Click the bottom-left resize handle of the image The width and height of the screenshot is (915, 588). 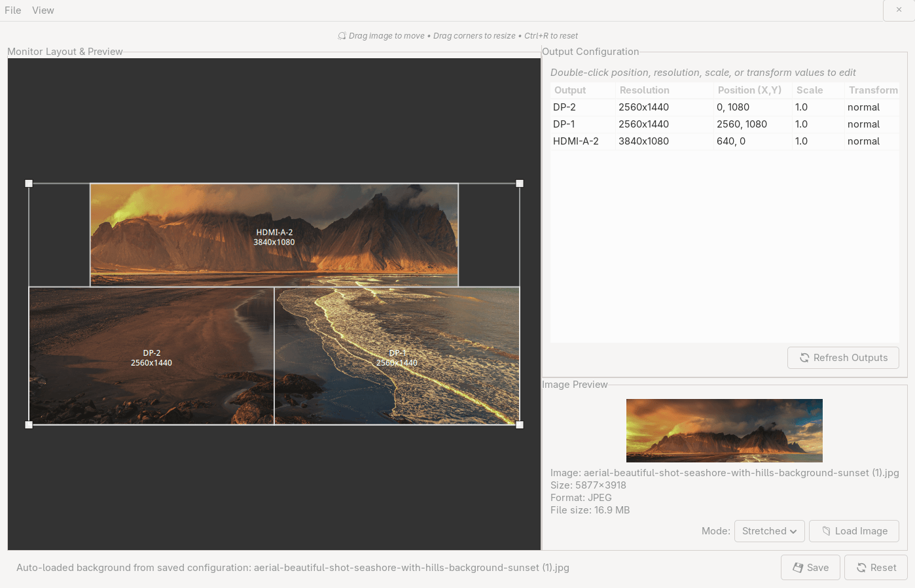29,424
